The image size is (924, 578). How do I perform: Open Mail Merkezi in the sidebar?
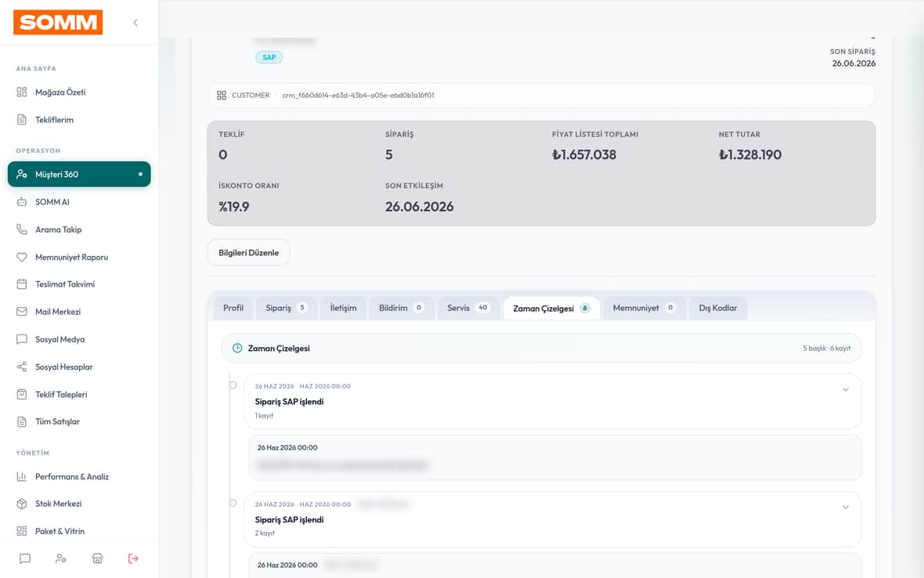79,312
